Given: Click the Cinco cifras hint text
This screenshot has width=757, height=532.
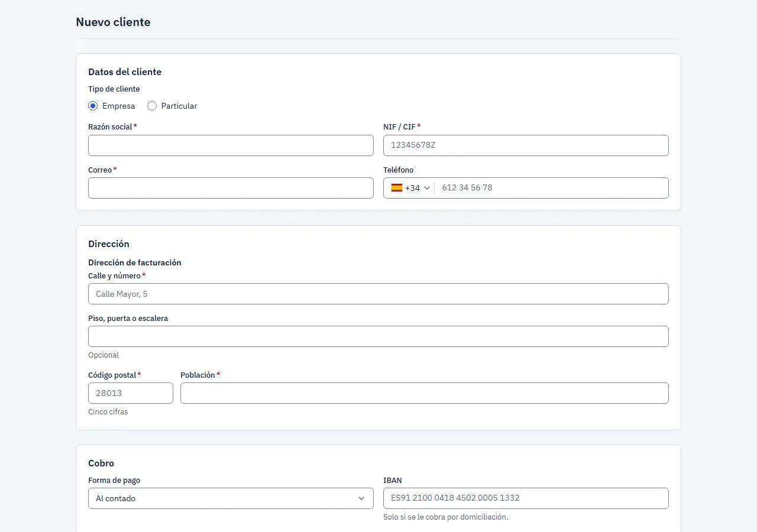Looking at the screenshot, I should click(x=108, y=412).
